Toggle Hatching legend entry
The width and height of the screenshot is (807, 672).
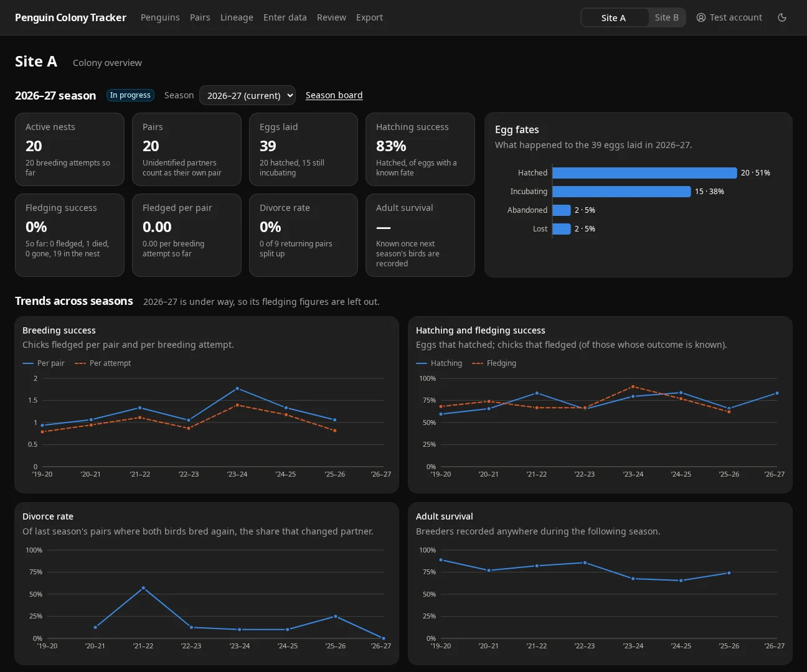tap(439, 363)
